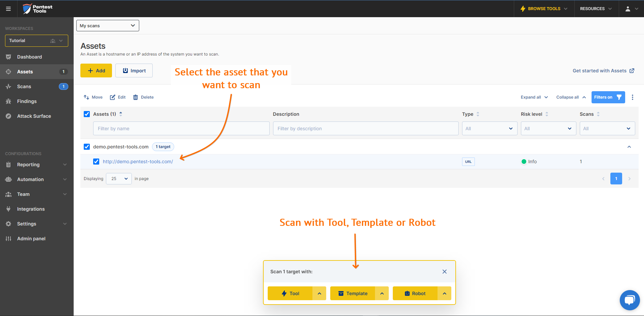Focus the Filter by description field
Image resolution: width=644 pixels, height=316 pixels.
366,129
